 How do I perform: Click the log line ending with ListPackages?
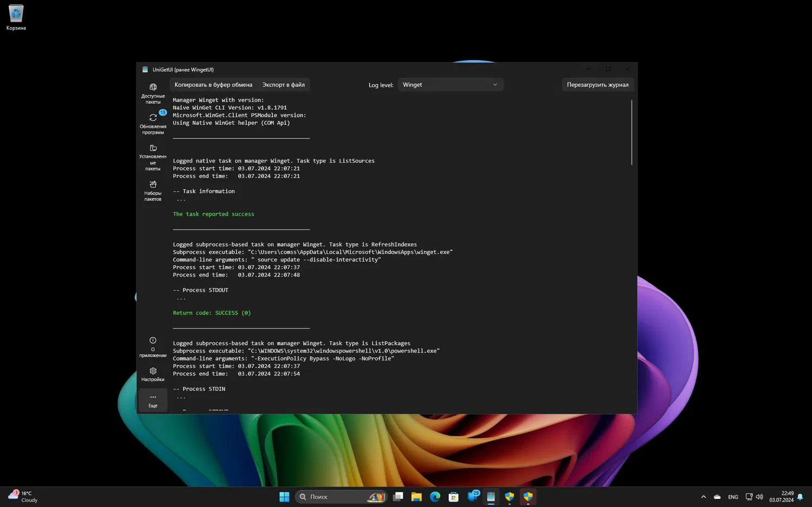291,343
